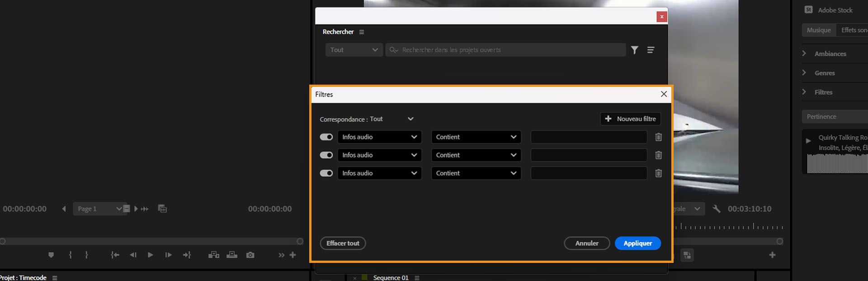Go to In point in source monitor
This screenshot has height=281, width=868.
click(115, 255)
